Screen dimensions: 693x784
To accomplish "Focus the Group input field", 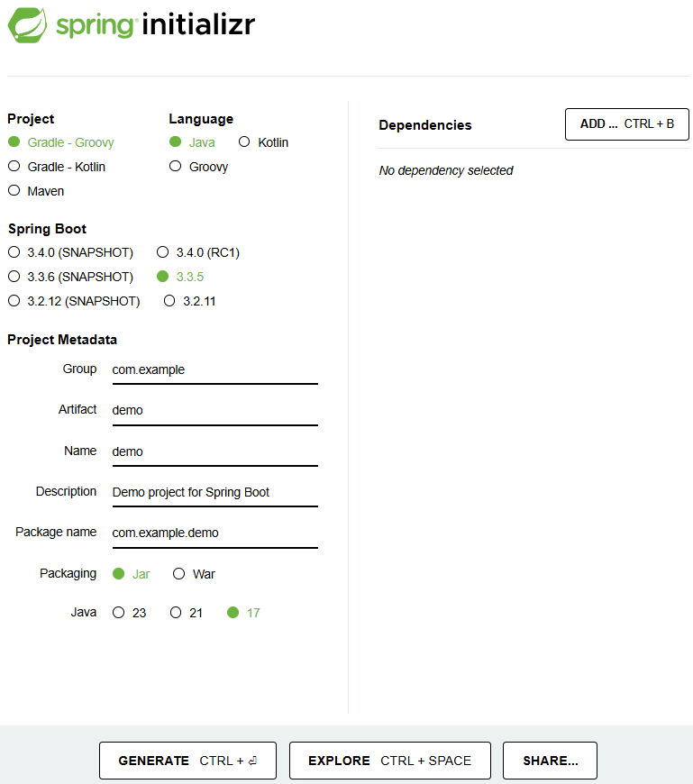I will tap(215, 370).
